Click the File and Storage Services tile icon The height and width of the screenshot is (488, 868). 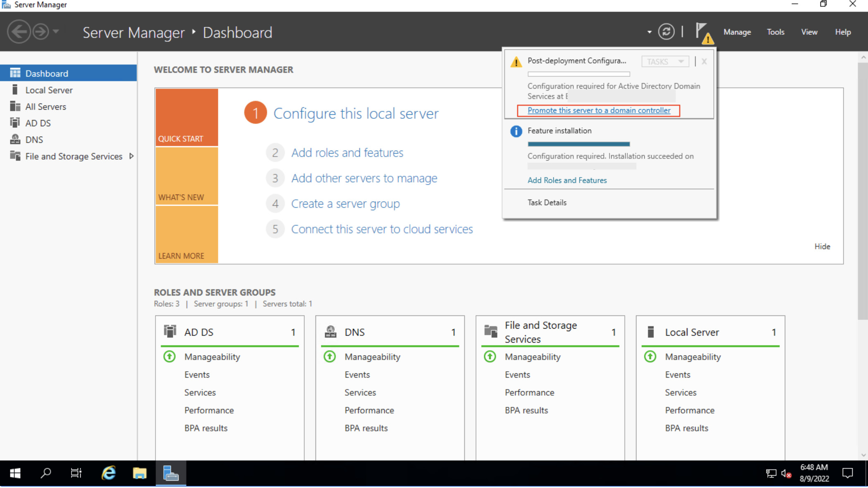(491, 331)
